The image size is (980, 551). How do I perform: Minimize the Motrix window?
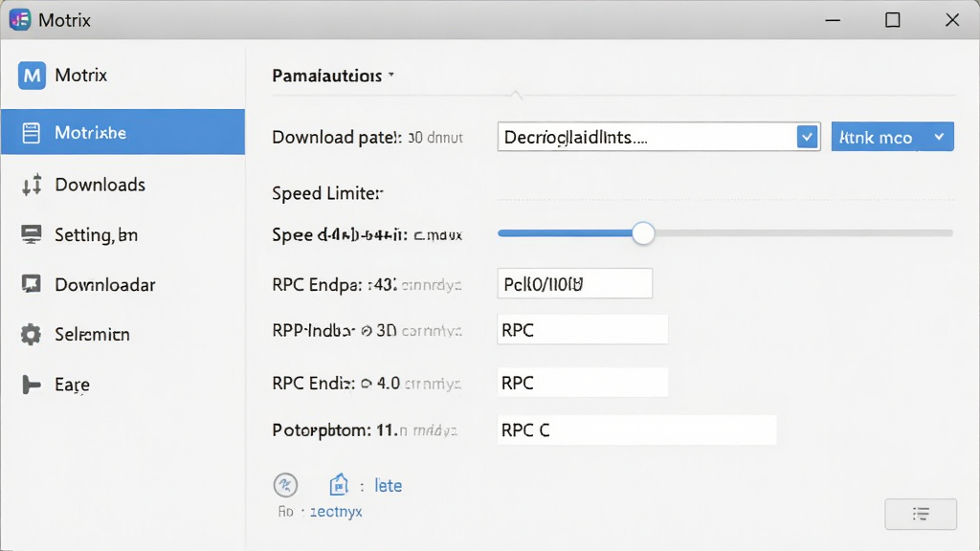[833, 20]
